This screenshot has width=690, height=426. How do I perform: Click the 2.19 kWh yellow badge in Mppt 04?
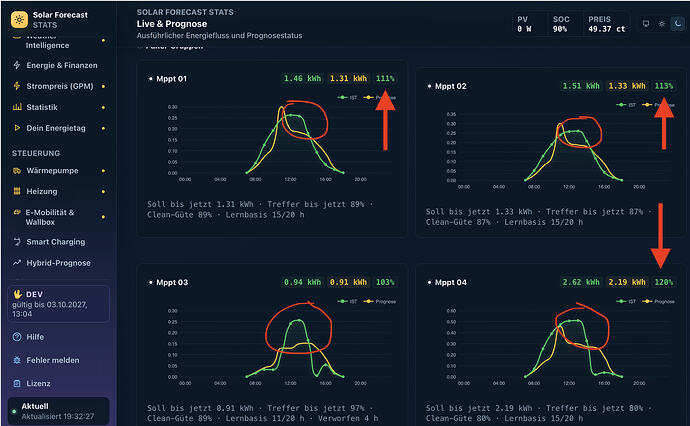click(627, 282)
